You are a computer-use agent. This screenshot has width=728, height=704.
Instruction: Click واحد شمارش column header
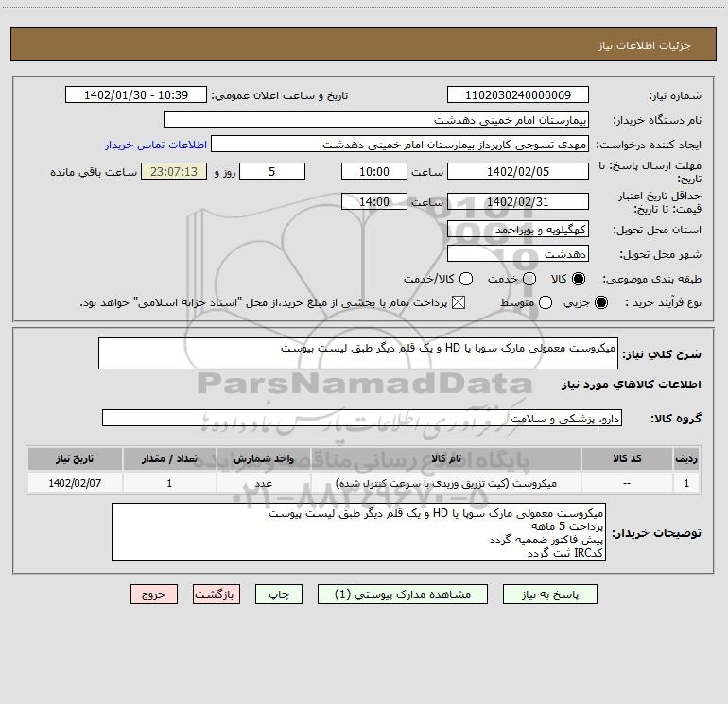(x=263, y=459)
